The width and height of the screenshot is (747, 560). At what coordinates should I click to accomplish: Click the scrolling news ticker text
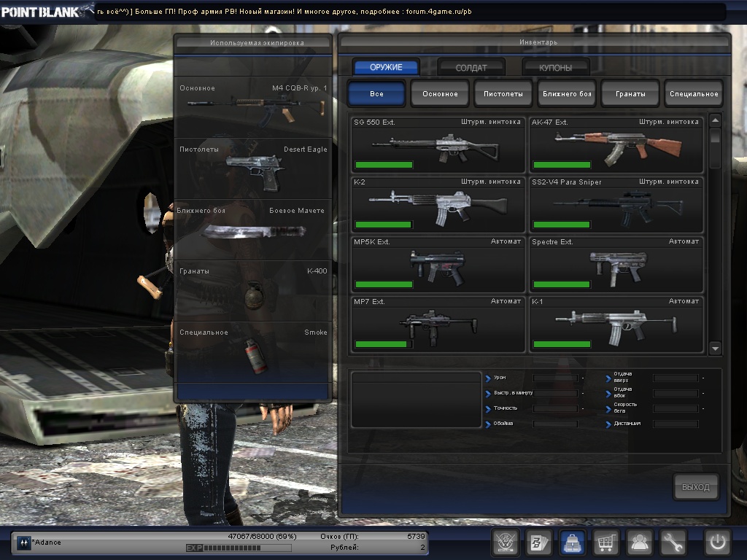point(284,12)
